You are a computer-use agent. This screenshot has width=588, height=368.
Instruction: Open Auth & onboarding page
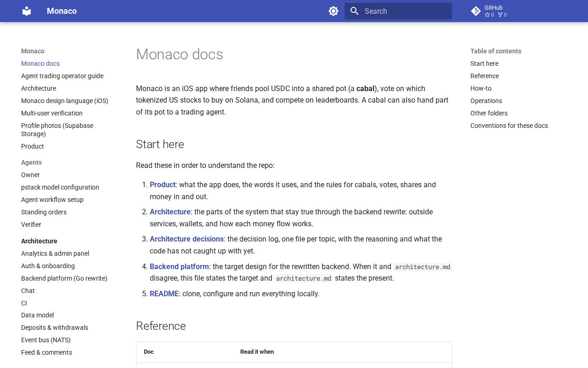48,266
